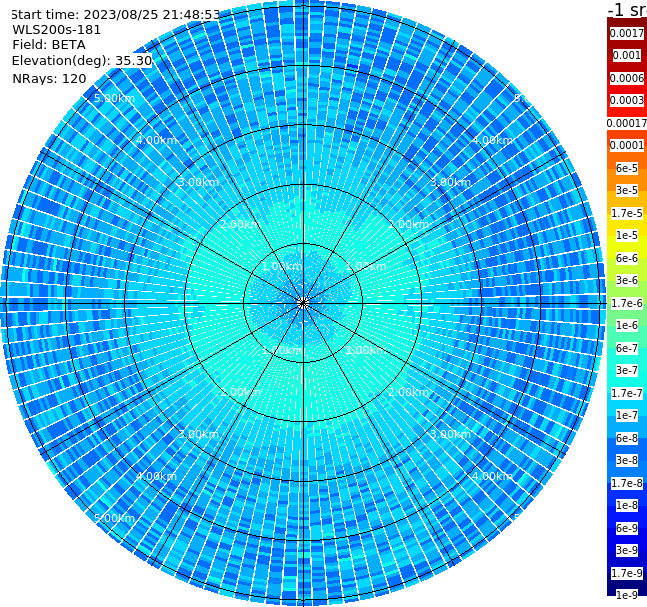647x607 pixels.
Task: Select the 3e-9 colorbar tick label
Action: pyautogui.click(x=627, y=550)
